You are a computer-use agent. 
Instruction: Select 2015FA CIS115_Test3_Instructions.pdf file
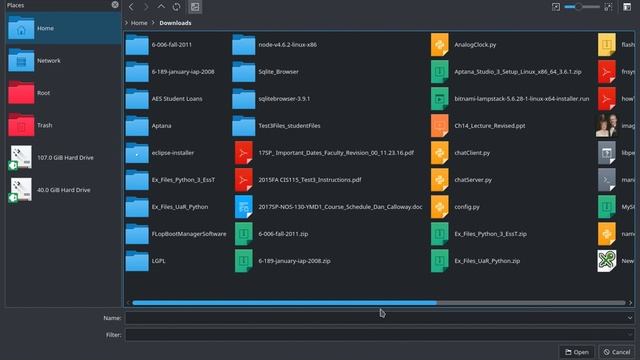coord(298,180)
